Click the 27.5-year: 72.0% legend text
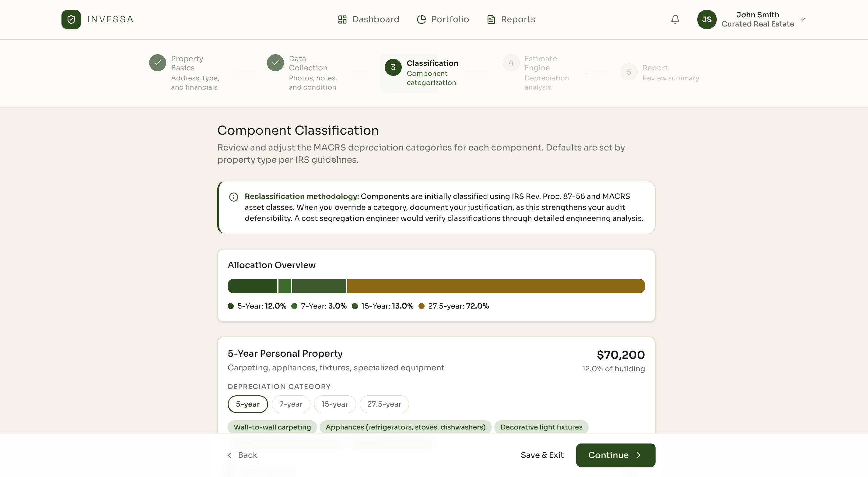 [x=458, y=306]
